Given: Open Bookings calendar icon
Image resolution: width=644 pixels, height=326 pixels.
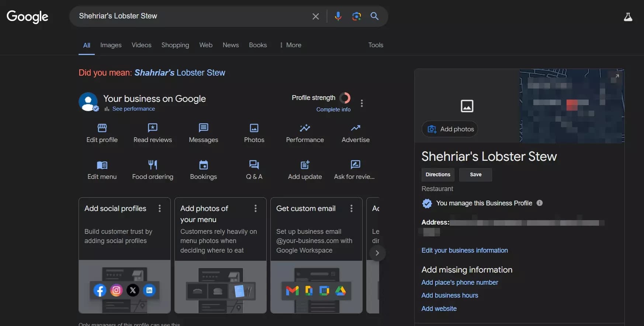Looking at the screenshot, I should tap(203, 165).
